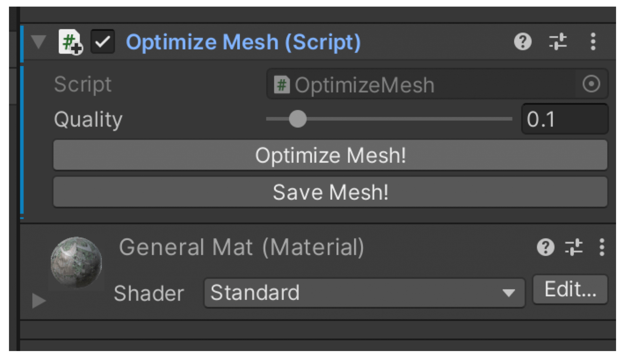Viewport: 629px width, 364px height.
Task: Click the C# script icon in component header
Action: tap(70, 42)
